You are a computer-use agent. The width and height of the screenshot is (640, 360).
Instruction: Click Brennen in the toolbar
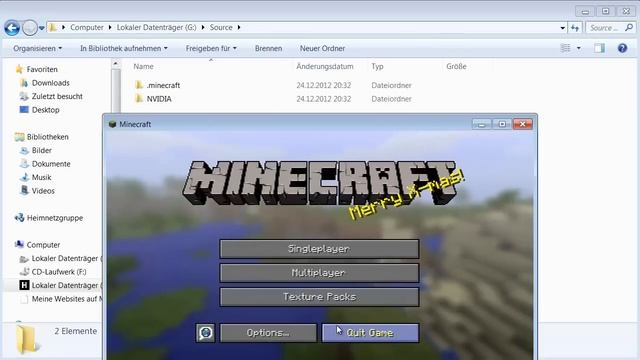tap(268, 48)
